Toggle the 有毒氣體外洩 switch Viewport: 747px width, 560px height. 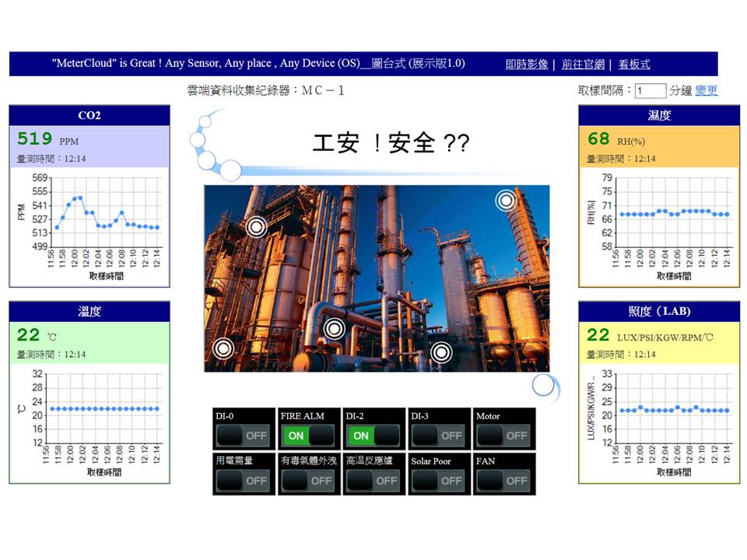[x=310, y=481]
